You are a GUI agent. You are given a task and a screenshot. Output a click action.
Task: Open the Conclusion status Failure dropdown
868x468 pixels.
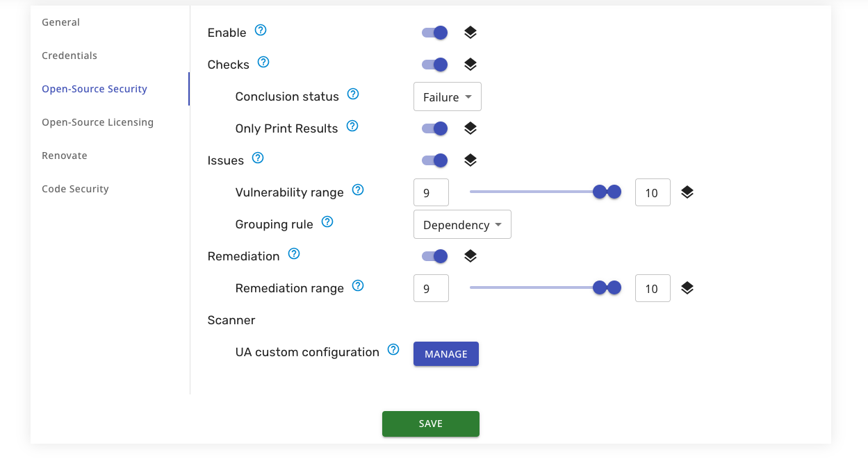tap(447, 97)
